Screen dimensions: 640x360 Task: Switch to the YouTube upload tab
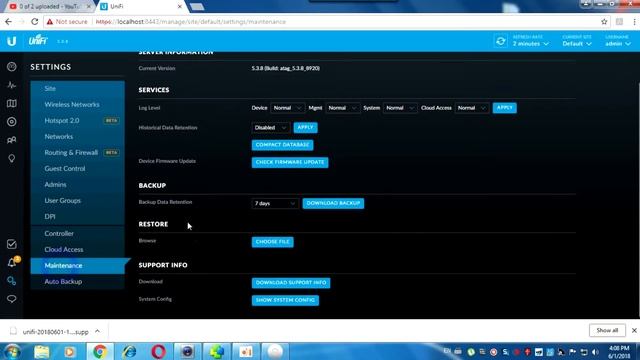48,7
